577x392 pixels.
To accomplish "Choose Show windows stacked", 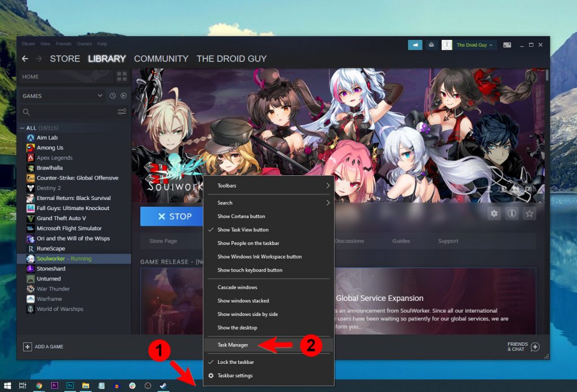I will [x=269, y=301].
